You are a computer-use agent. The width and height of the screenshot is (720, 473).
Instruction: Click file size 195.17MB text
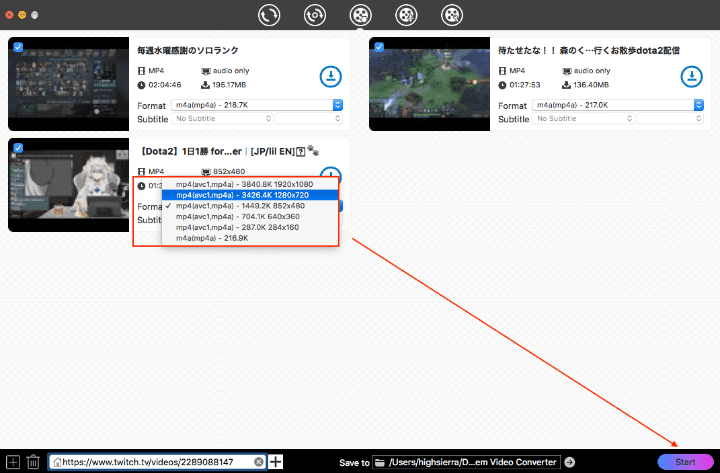[229, 85]
